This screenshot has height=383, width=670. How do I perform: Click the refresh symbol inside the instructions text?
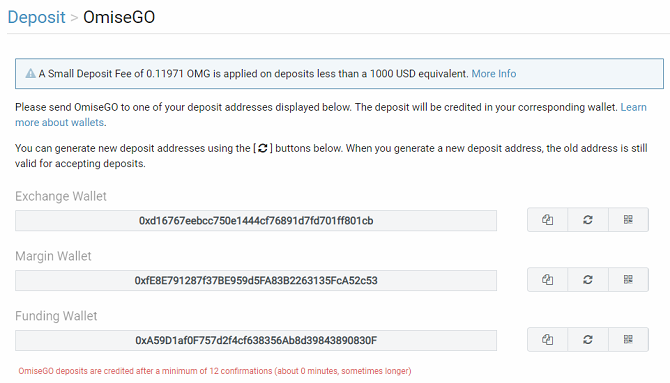[x=263, y=148]
